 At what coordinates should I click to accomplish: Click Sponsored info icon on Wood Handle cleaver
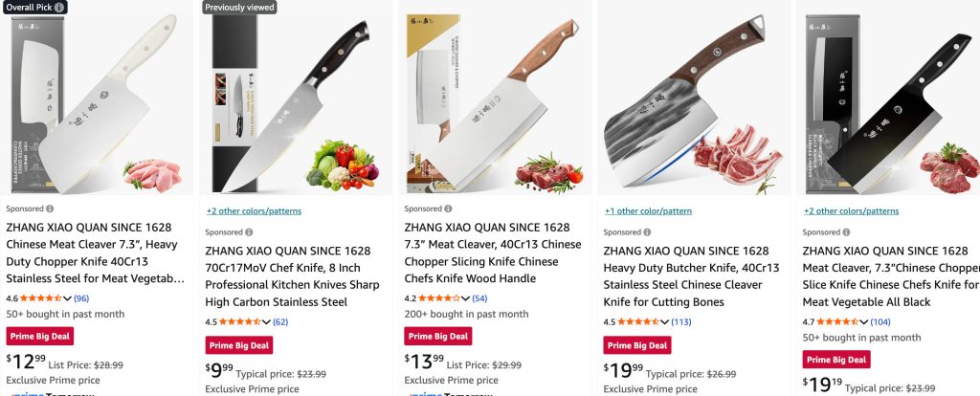pyautogui.click(x=448, y=209)
